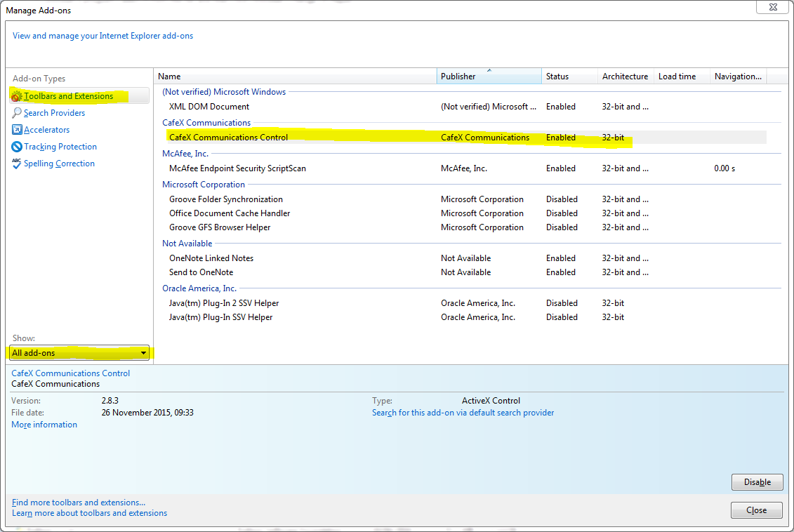Viewport: 794px width, 532px height.
Task: Open 'Find more toolbars and extensions' link
Action: click(x=79, y=502)
